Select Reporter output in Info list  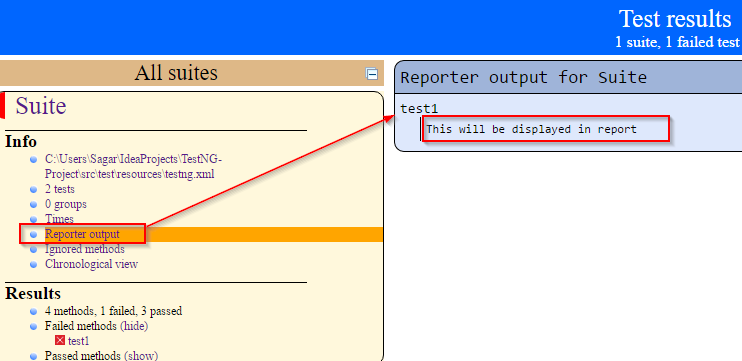(82, 234)
